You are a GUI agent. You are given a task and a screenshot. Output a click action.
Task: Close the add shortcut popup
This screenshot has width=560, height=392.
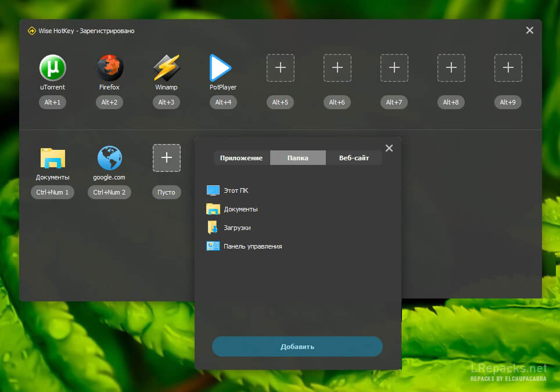coord(389,148)
